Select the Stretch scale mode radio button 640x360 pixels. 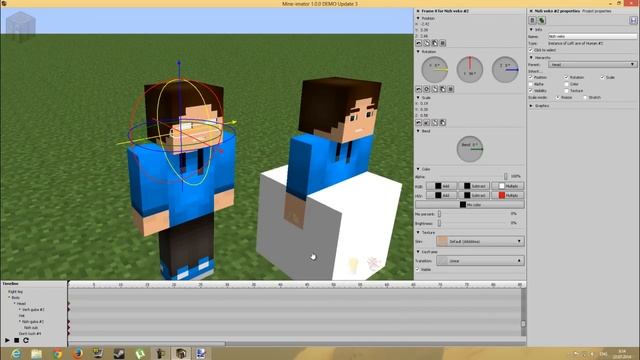[585, 98]
